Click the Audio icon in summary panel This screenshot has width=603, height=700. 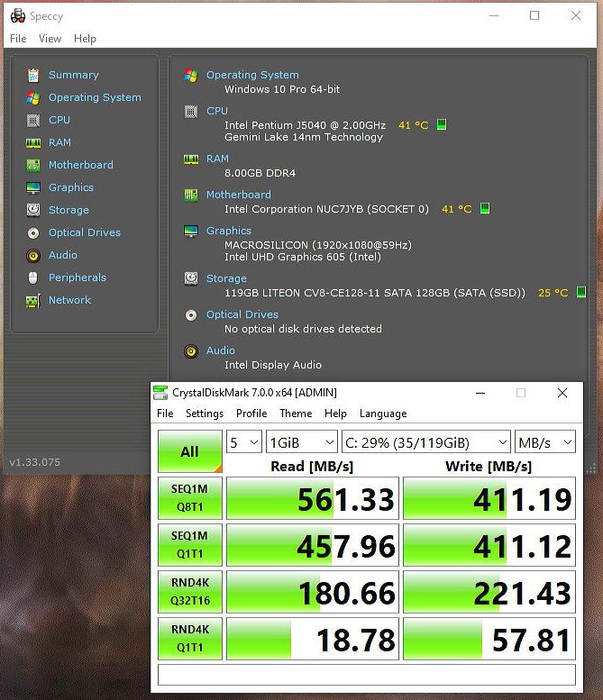point(191,351)
